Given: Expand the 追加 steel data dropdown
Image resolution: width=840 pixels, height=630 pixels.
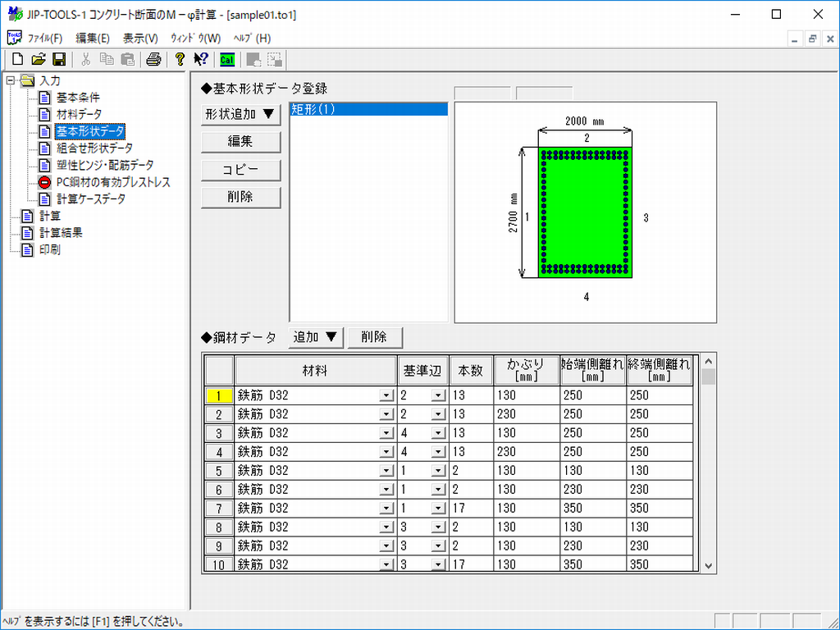Looking at the screenshot, I should tap(316, 336).
